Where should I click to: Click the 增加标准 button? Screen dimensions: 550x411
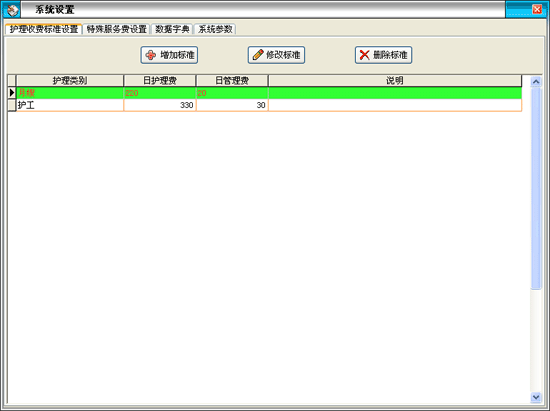pyautogui.click(x=169, y=55)
